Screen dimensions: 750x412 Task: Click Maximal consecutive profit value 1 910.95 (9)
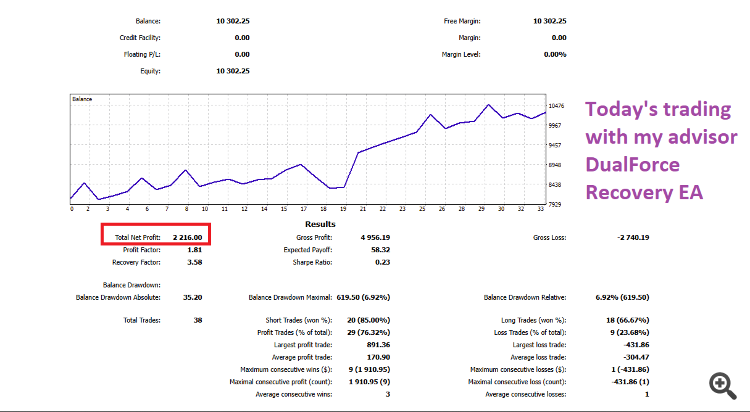(x=369, y=382)
